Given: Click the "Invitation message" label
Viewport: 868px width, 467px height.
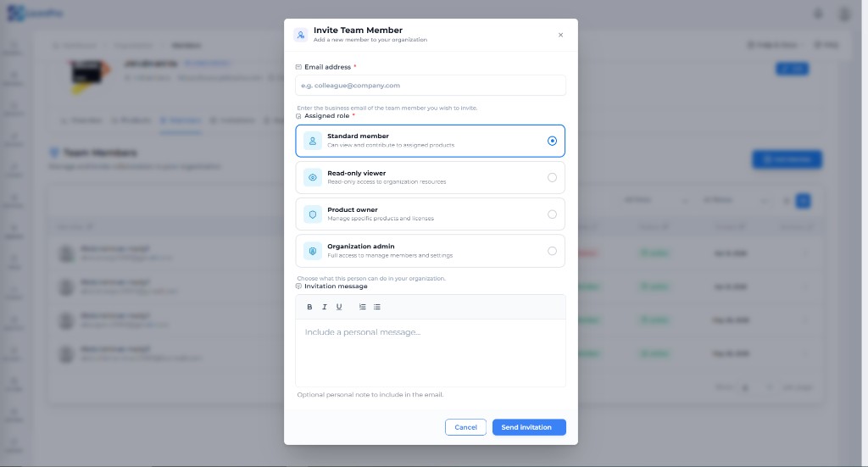Looking at the screenshot, I should tap(336, 286).
